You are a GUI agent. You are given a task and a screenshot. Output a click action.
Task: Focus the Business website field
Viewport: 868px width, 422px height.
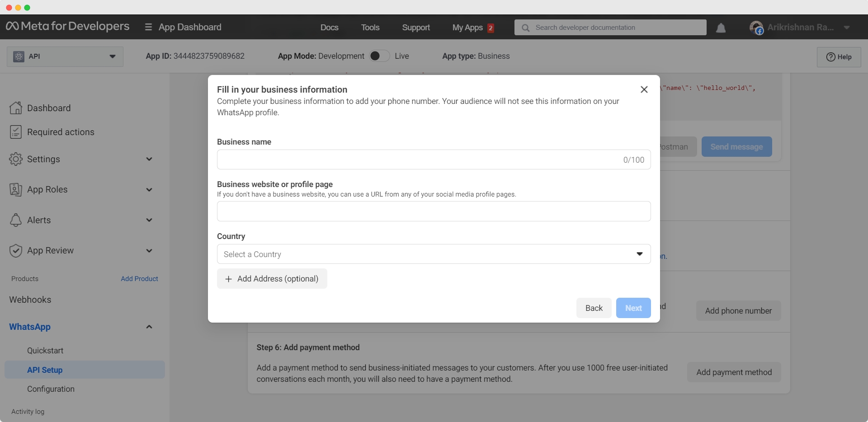[x=434, y=211]
